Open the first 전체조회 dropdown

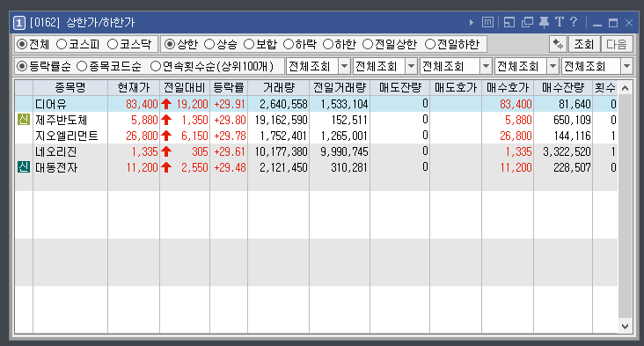[x=345, y=66]
